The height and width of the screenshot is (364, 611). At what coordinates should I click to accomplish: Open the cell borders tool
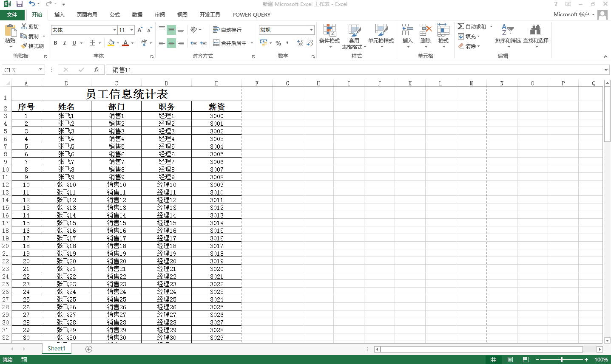[x=93, y=43]
